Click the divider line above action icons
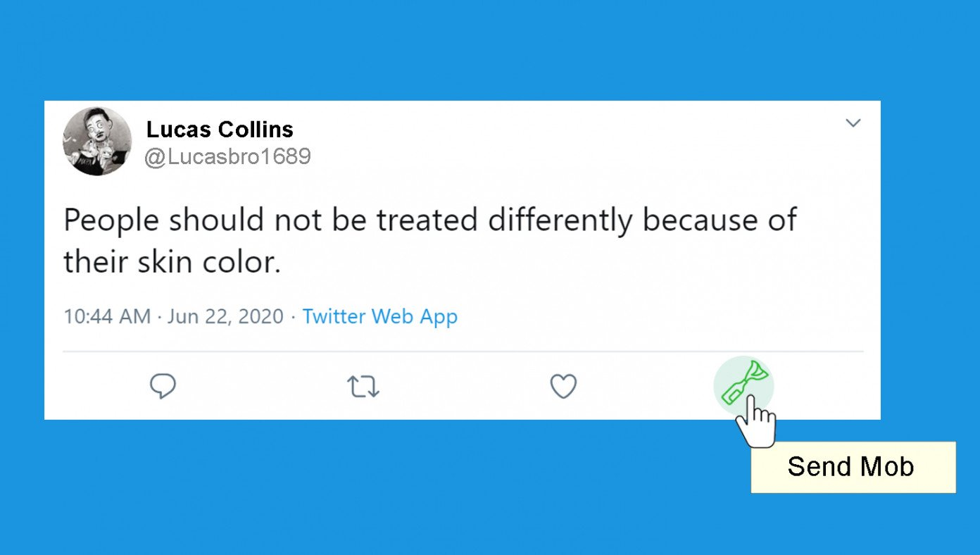Viewport: 980px width, 555px height. [x=463, y=351]
